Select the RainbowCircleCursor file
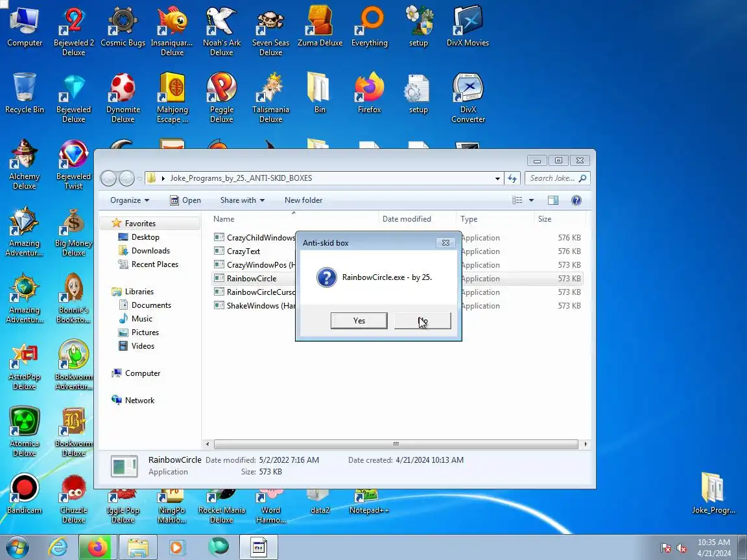Viewport: 747px width, 560px height. pyautogui.click(x=254, y=292)
